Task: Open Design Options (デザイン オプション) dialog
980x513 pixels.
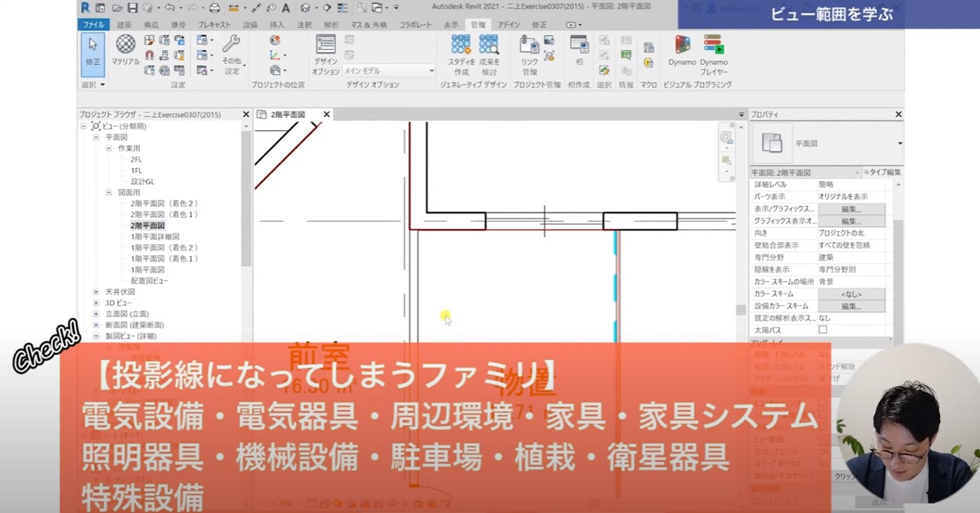Action: tap(326, 54)
